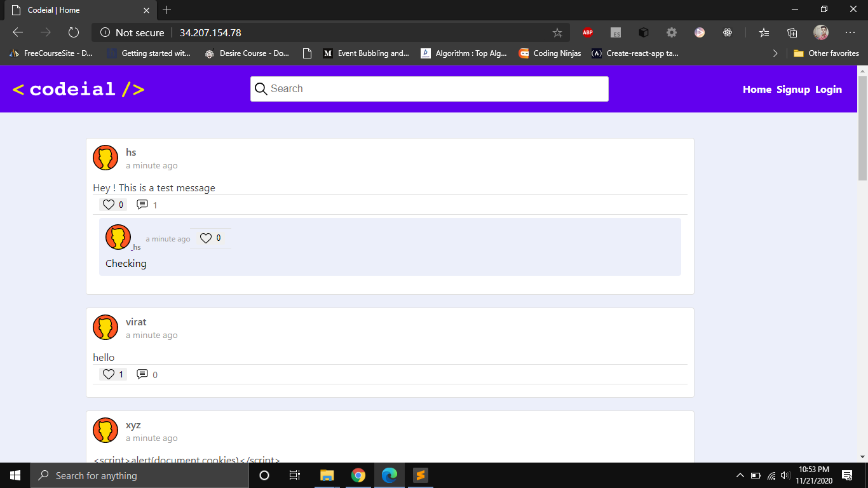Open the Windows Start menu
868x488 pixels.
coord(15,475)
